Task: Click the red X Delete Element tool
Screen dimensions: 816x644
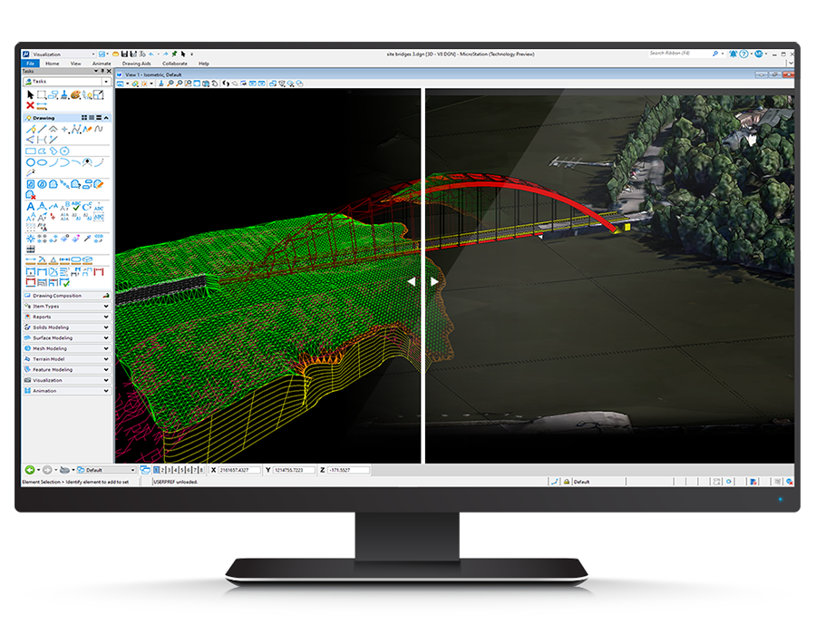Action: [x=30, y=105]
